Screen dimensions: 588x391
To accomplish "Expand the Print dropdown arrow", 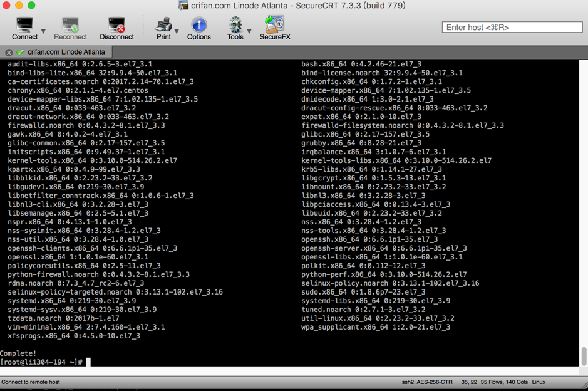I will click(x=177, y=31).
